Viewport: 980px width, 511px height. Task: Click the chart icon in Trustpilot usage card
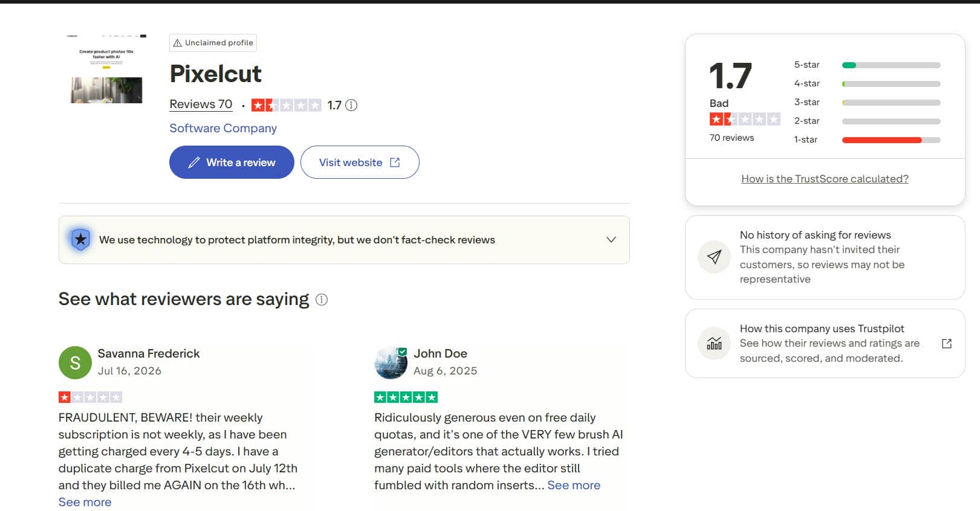click(x=714, y=344)
